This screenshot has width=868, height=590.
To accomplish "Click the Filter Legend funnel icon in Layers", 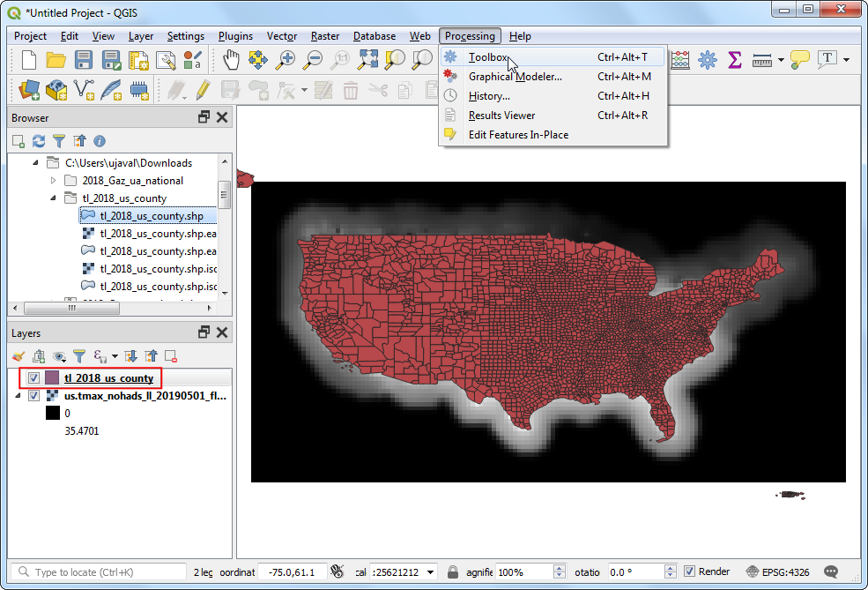I will (x=79, y=356).
